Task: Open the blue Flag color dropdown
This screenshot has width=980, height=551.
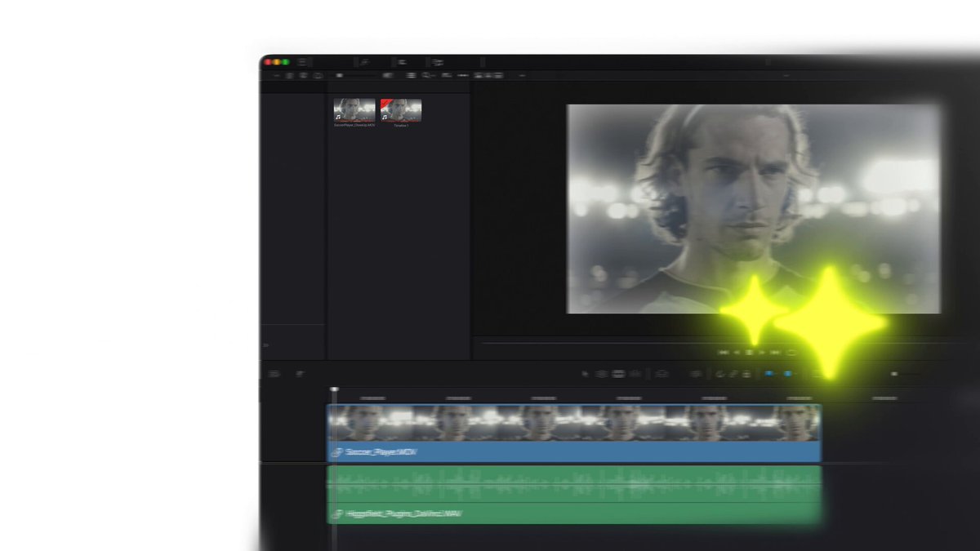Action: click(769, 374)
